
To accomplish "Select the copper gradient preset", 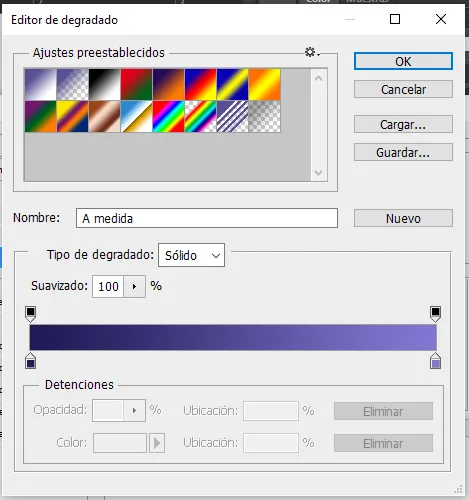I will [x=104, y=117].
